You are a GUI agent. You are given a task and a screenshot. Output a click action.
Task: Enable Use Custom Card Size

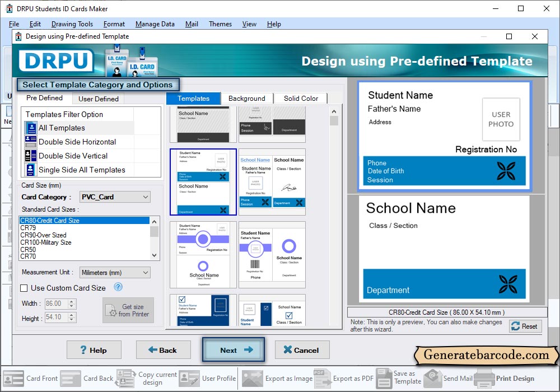[24, 288]
